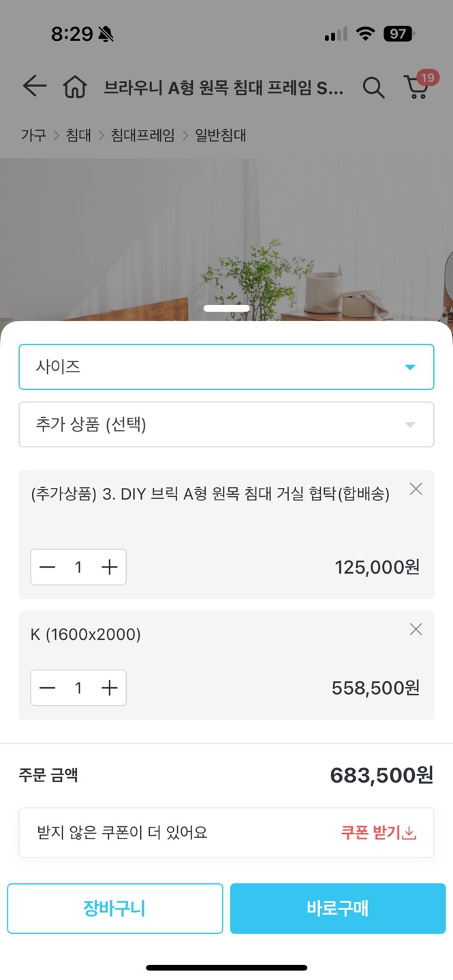
Task: Tap the bottom sheet drag handle
Action: click(x=226, y=308)
